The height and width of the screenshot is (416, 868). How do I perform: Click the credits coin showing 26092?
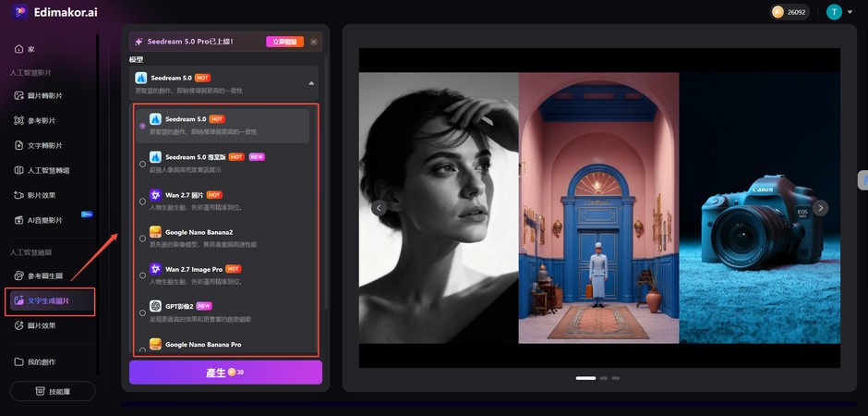pyautogui.click(x=778, y=12)
